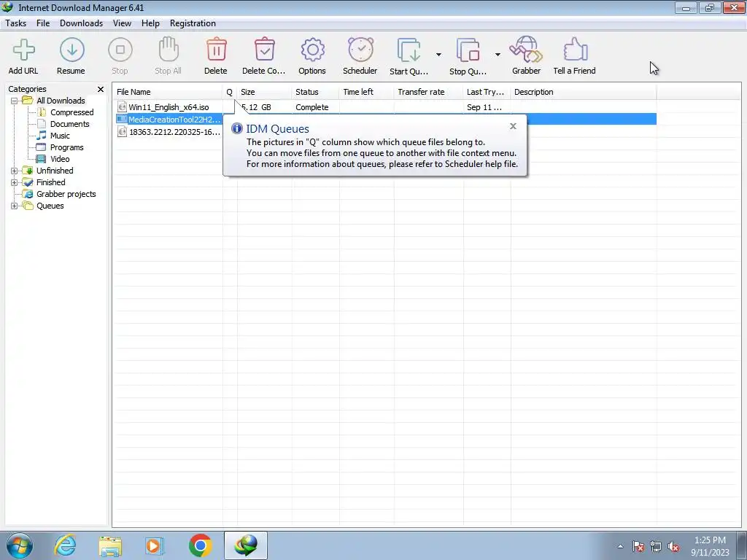
Task: Open the Options gear icon
Action: [312, 50]
